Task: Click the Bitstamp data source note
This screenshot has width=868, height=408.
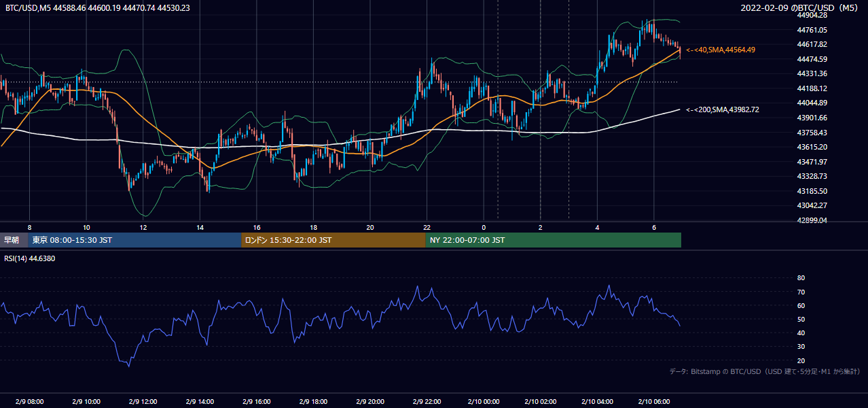Action: (x=765, y=371)
